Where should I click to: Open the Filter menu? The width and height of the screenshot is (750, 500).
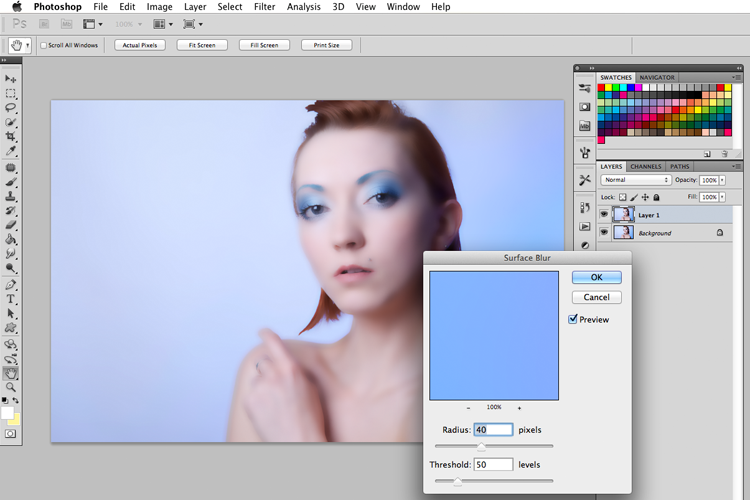click(x=265, y=7)
